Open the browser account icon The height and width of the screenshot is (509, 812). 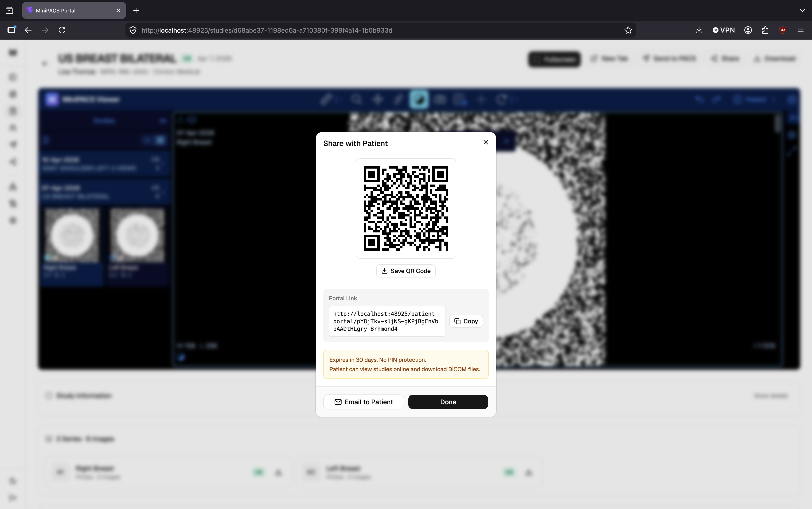click(748, 30)
